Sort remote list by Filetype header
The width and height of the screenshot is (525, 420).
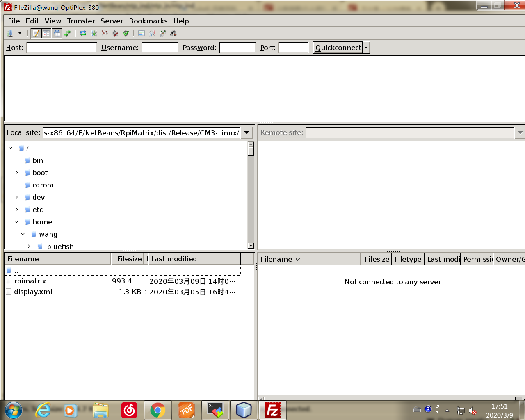tap(408, 259)
